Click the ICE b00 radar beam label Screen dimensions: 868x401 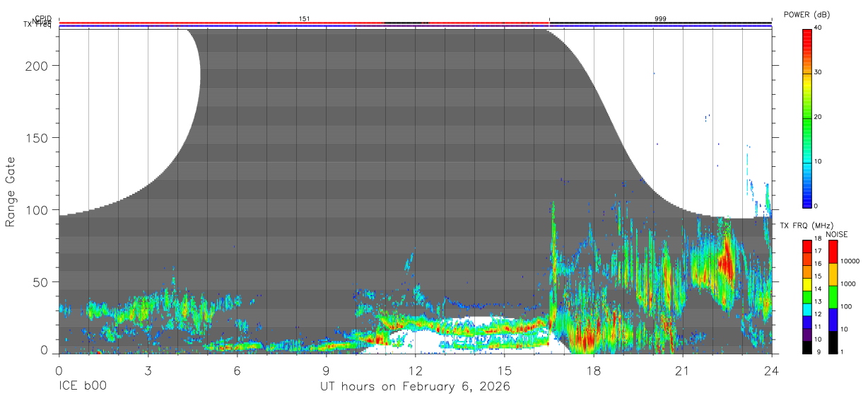(x=81, y=387)
